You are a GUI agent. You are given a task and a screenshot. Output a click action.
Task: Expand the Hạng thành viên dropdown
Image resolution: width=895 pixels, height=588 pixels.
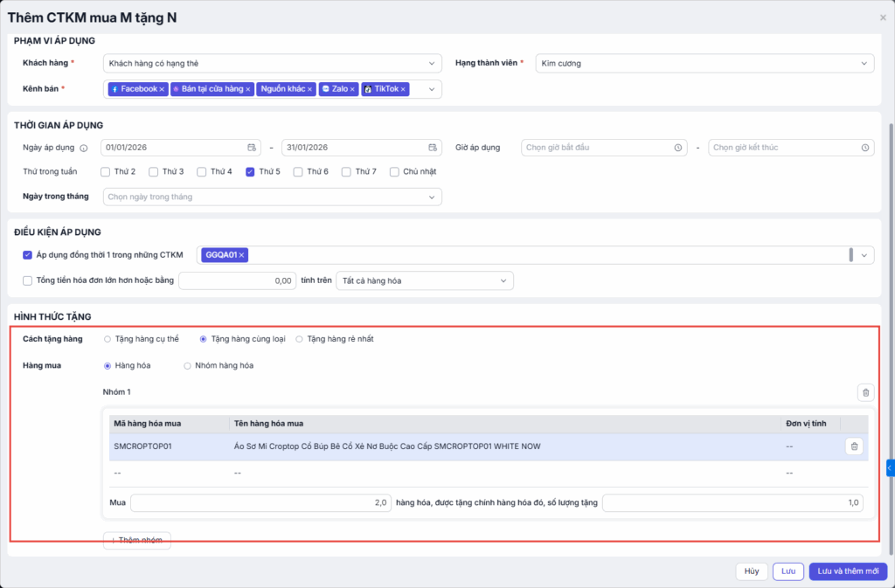[704, 63]
